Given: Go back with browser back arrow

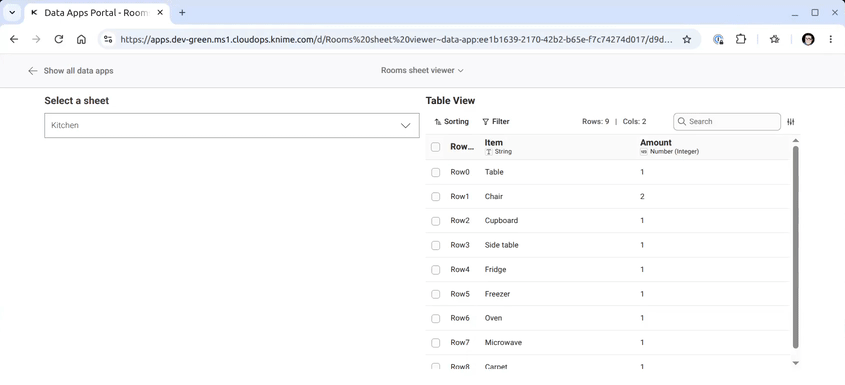Looking at the screenshot, I should 14,39.
